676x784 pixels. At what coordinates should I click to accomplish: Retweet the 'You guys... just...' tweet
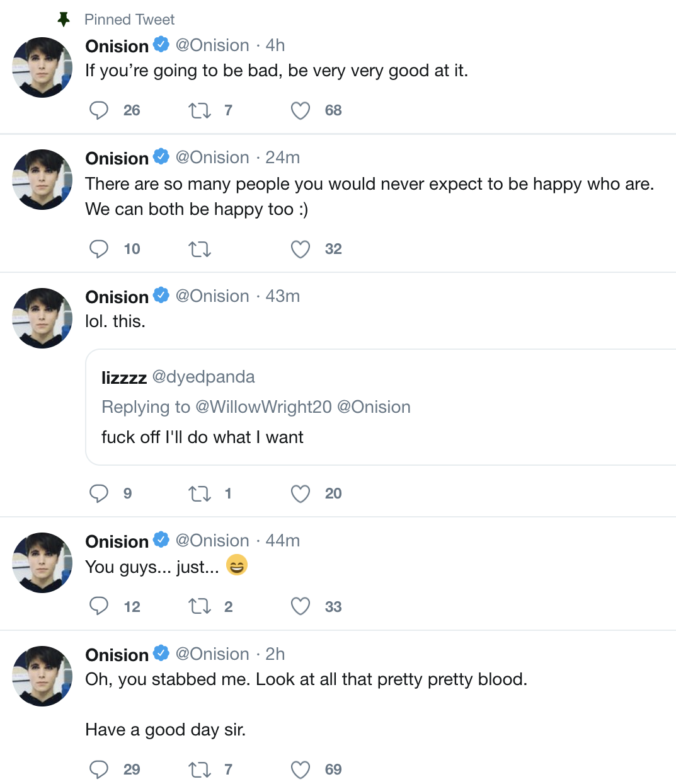click(x=200, y=607)
